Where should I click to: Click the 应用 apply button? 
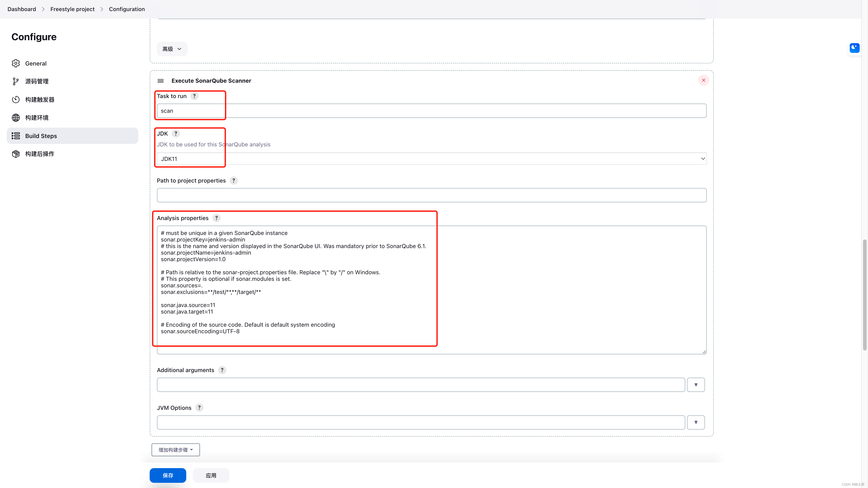(211, 475)
